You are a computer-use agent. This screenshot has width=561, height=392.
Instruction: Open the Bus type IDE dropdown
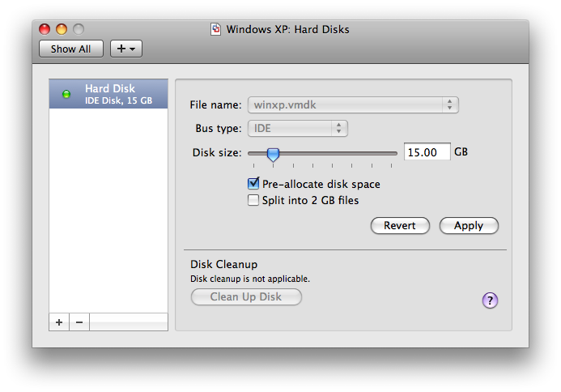click(x=298, y=128)
